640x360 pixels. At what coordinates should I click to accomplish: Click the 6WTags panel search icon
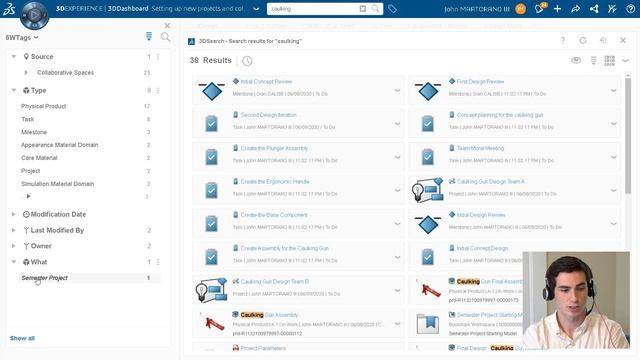click(165, 37)
